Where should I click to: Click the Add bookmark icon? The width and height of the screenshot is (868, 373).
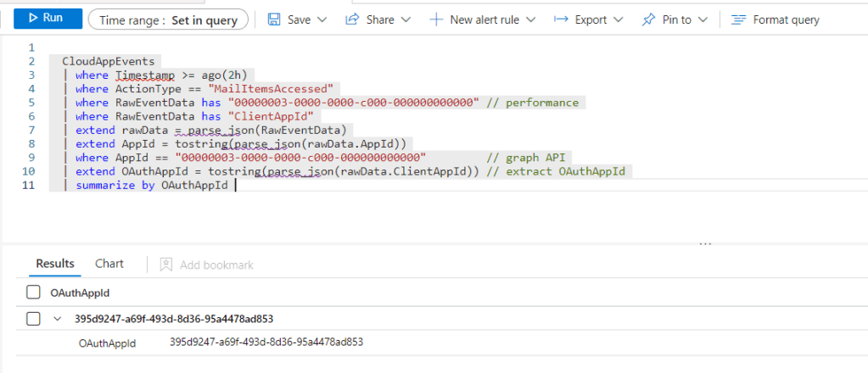coord(166,264)
